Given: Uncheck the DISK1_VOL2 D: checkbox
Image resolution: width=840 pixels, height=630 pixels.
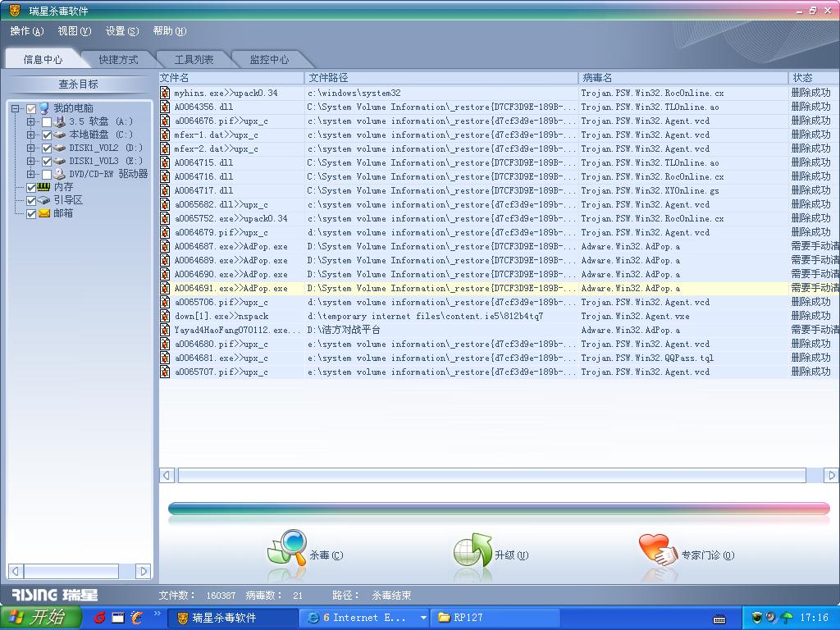Looking at the screenshot, I should [47, 148].
